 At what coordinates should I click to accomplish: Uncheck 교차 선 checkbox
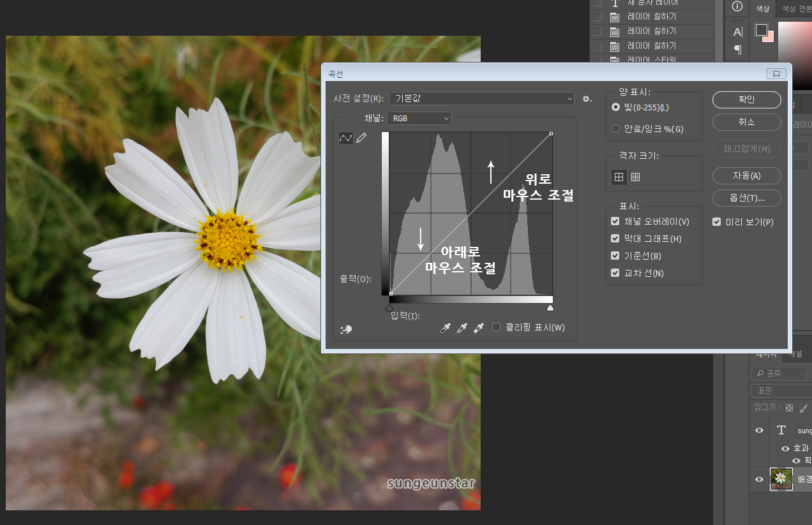coord(615,273)
